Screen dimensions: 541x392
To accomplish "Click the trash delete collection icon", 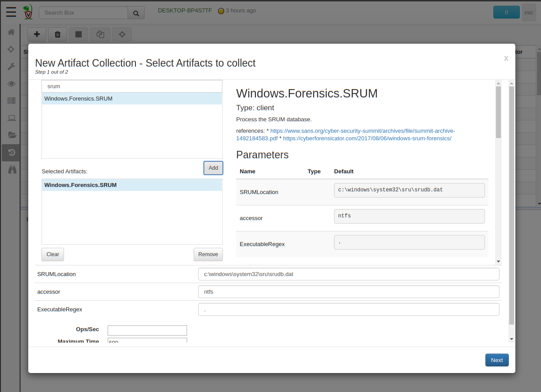I will point(57,34).
